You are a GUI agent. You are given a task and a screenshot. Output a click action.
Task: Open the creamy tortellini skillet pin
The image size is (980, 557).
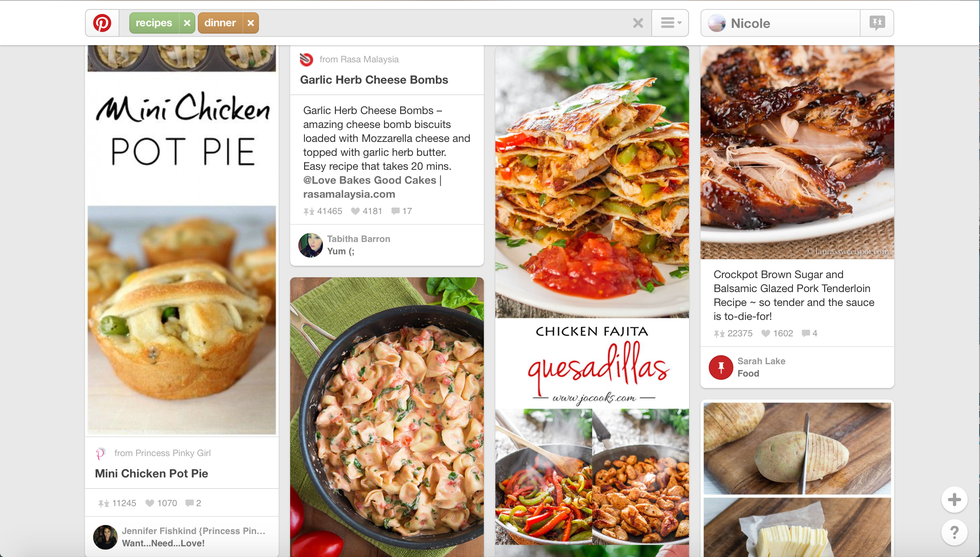pos(387,417)
